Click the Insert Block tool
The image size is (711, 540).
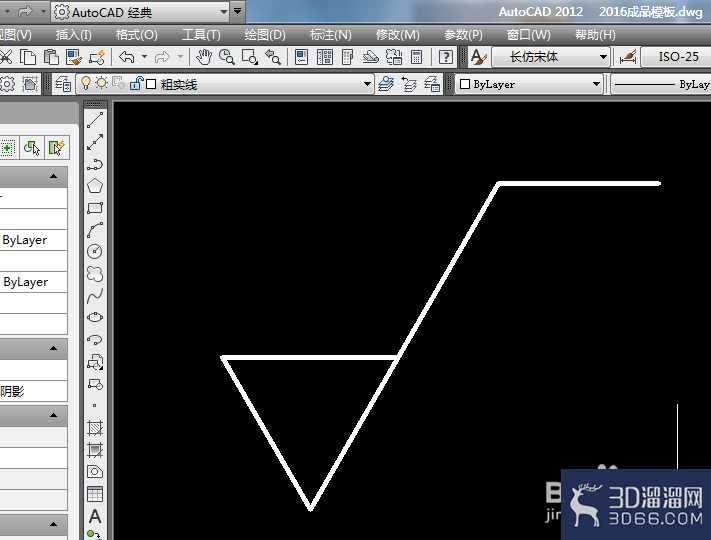pos(95,362)
